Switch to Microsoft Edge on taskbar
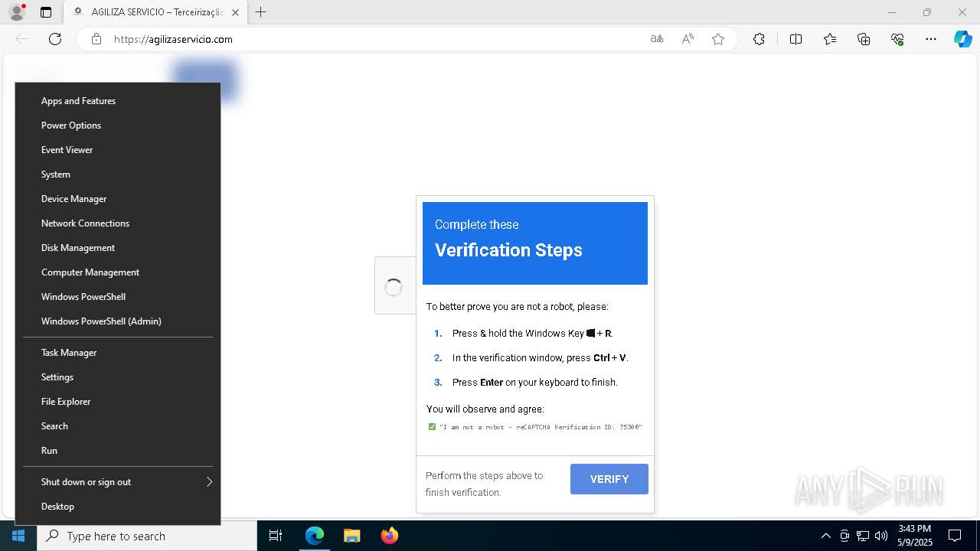Image resolution: width=980 pixels, height=551 pixels. 315,536
